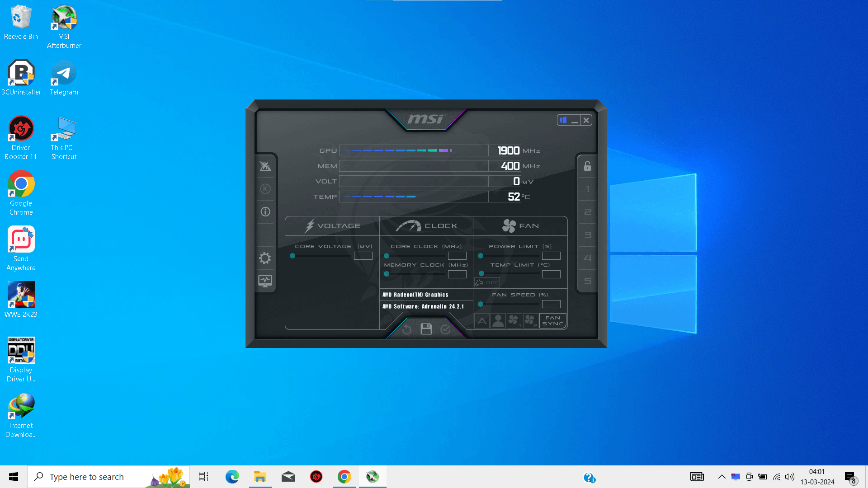
Task: Click the Core Clock slider handle
Action: click(x=387, y=256)
